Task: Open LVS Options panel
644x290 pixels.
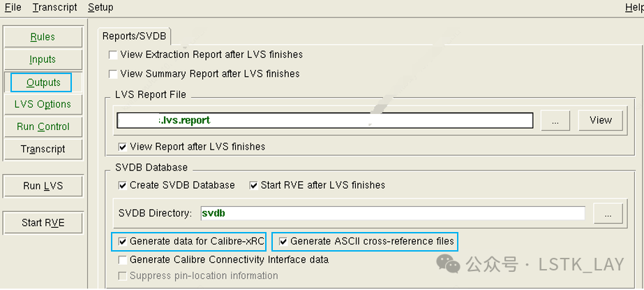Action: tap(43, 104)
